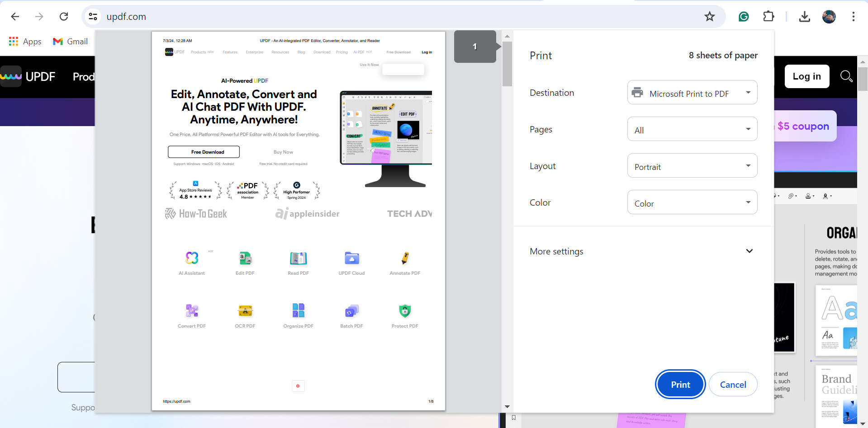868x428 pixels.
Task: Click Enterprise in the preview header
Action: click(254, 52)
